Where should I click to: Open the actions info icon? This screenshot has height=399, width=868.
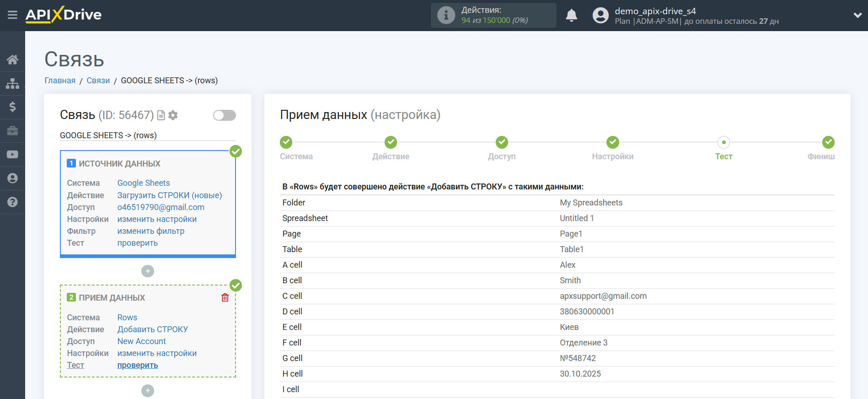pos(446,15)
